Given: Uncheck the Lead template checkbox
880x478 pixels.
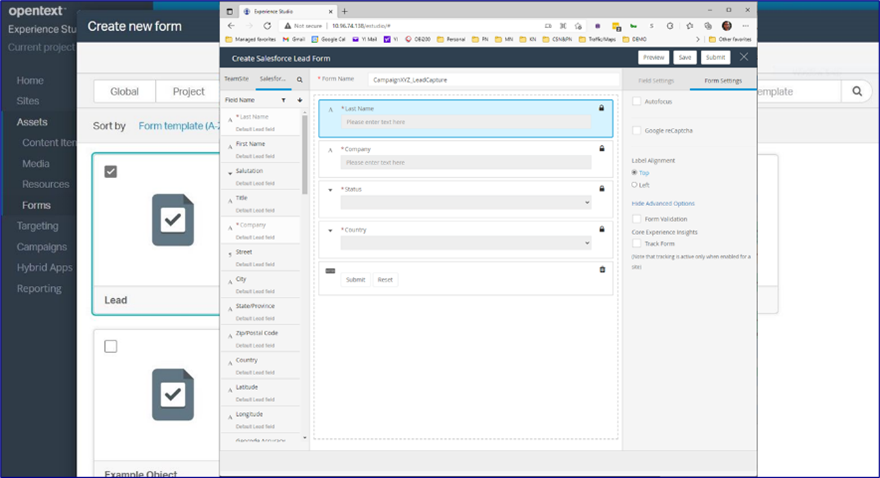Looking at the screenshot, I should 111,172.
